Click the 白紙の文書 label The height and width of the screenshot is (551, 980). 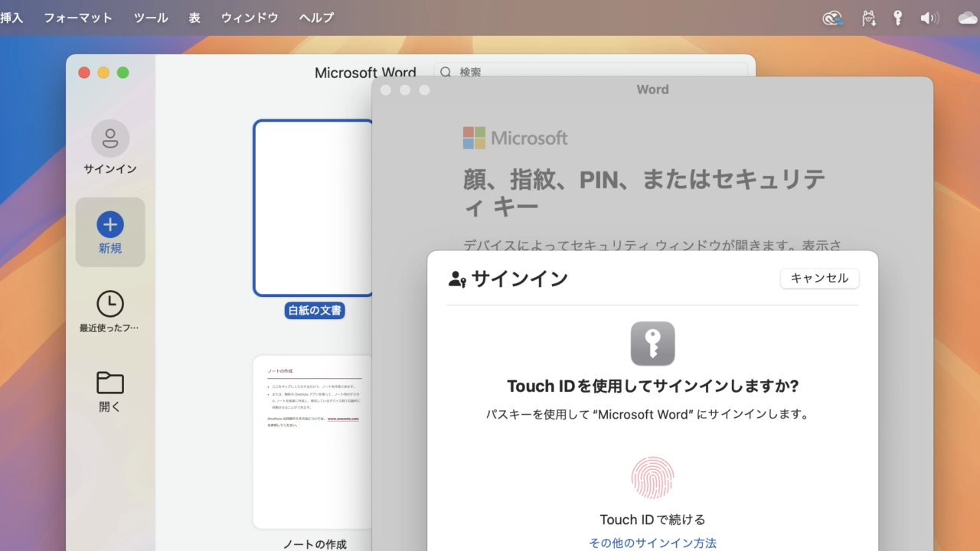pos(315,311)
